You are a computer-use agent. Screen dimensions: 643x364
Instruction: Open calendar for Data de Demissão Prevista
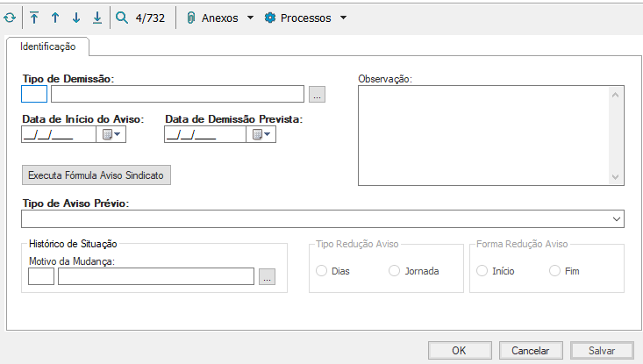261,134
